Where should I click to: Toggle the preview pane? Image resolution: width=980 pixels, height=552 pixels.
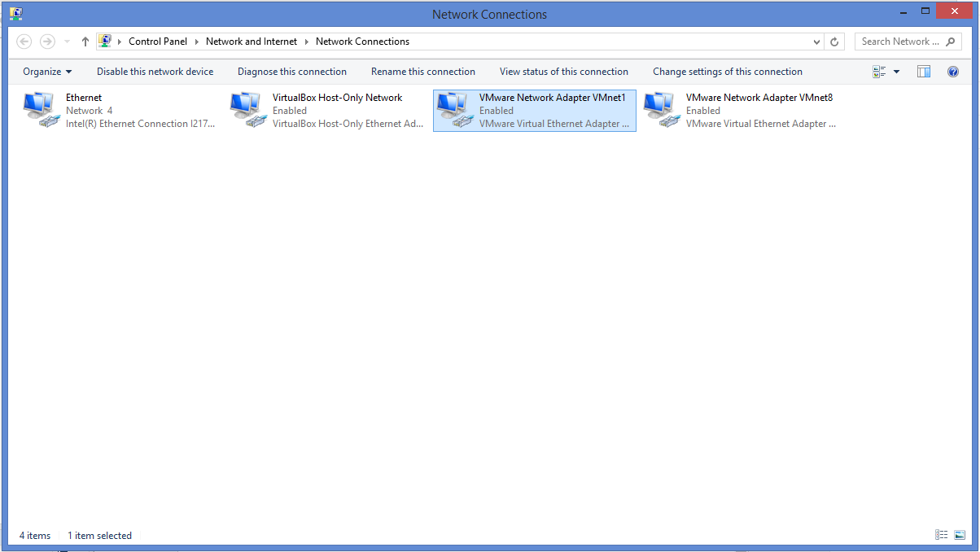pyautogui.click(x=924, y=72)
